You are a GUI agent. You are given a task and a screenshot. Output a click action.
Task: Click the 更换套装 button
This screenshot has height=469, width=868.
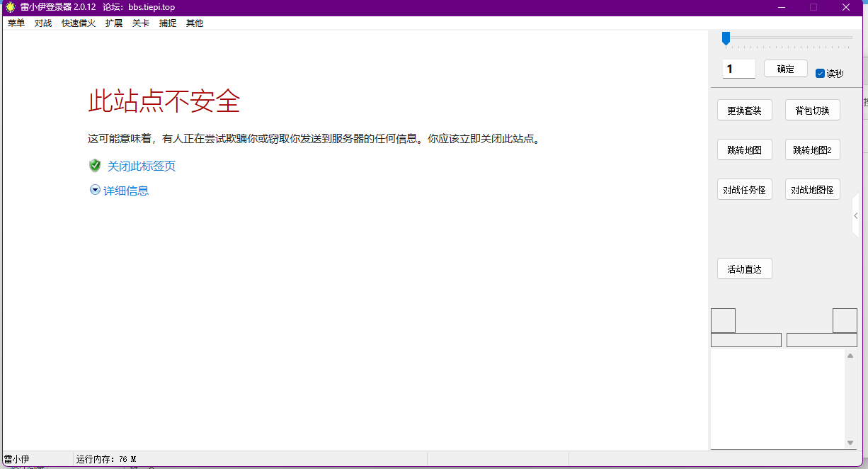pos(745,110)
